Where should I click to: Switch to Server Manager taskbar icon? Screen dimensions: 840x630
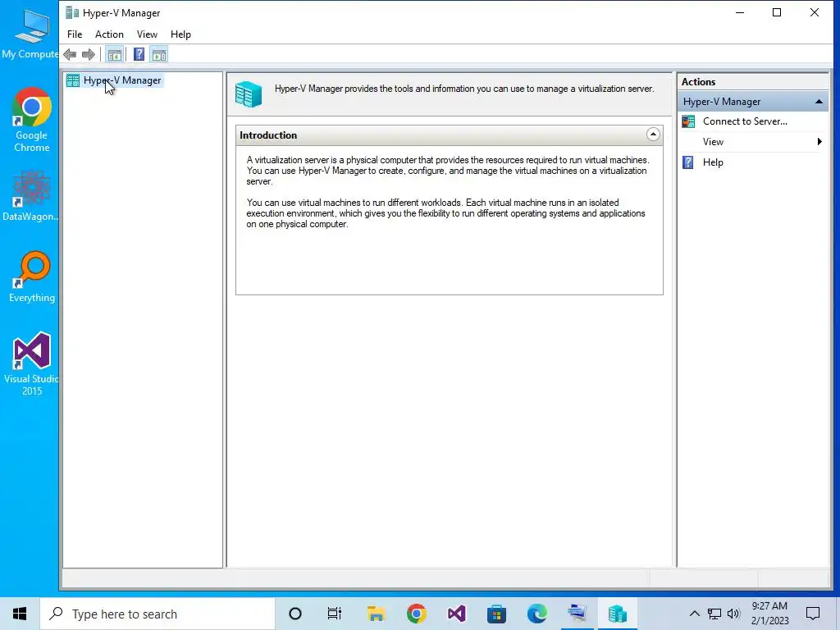pyautogui.click(x=577, y=614)
